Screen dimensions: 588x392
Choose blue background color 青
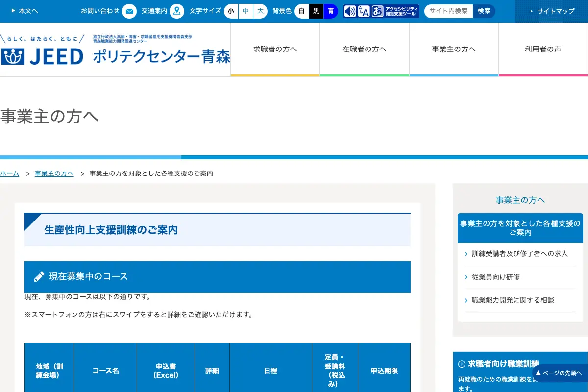coord(331,11)
